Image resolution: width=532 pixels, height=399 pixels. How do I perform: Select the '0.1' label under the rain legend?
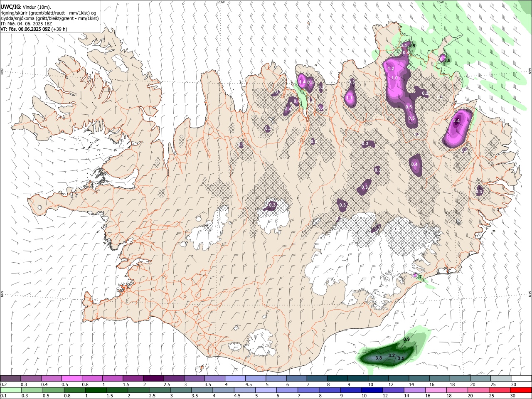3,396
